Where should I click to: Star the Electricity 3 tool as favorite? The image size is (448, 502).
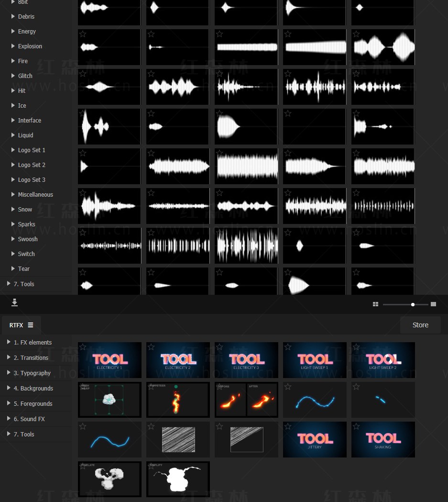tap(219, 347)
